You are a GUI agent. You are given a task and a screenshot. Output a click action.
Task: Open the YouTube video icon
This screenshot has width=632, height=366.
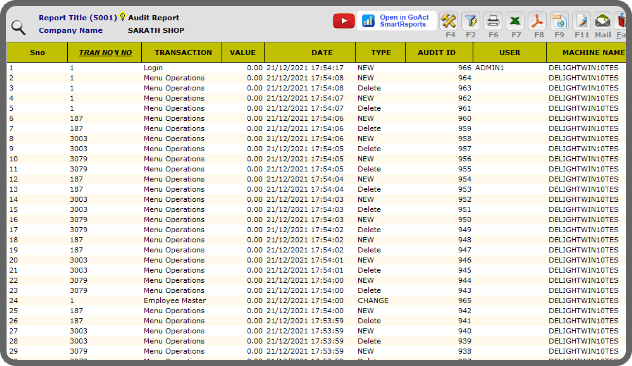[344, 21]
